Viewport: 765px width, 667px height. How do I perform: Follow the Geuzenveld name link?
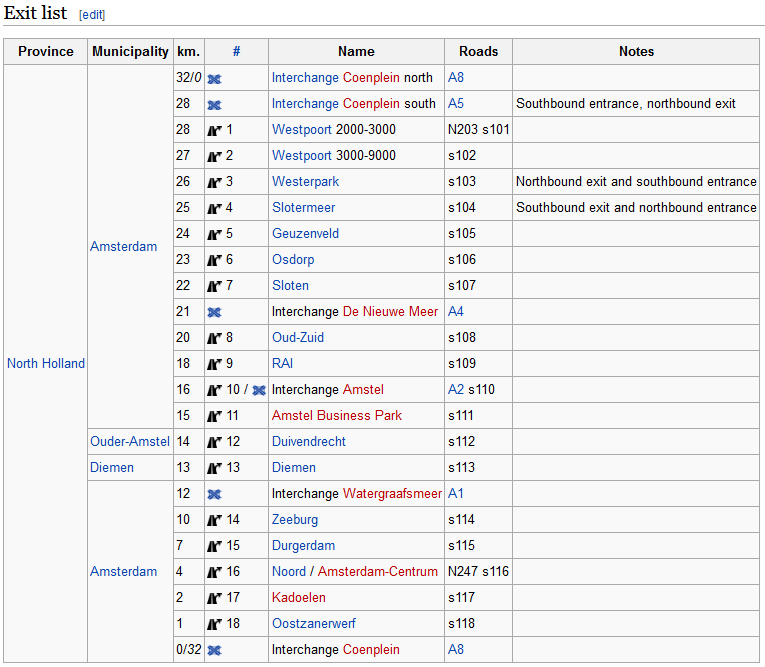click(x=305, y=233)
